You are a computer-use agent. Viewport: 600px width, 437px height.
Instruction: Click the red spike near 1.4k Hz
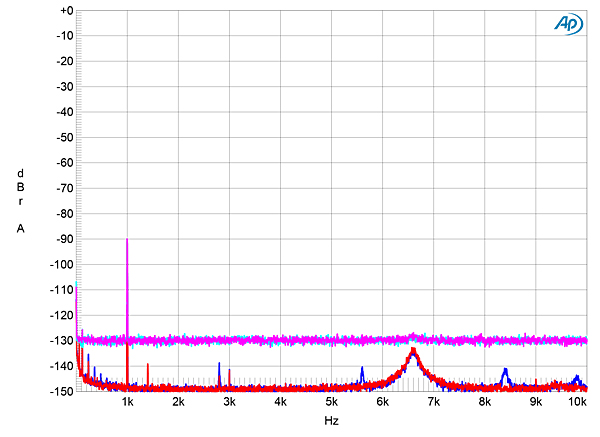[x=148, y=366]
